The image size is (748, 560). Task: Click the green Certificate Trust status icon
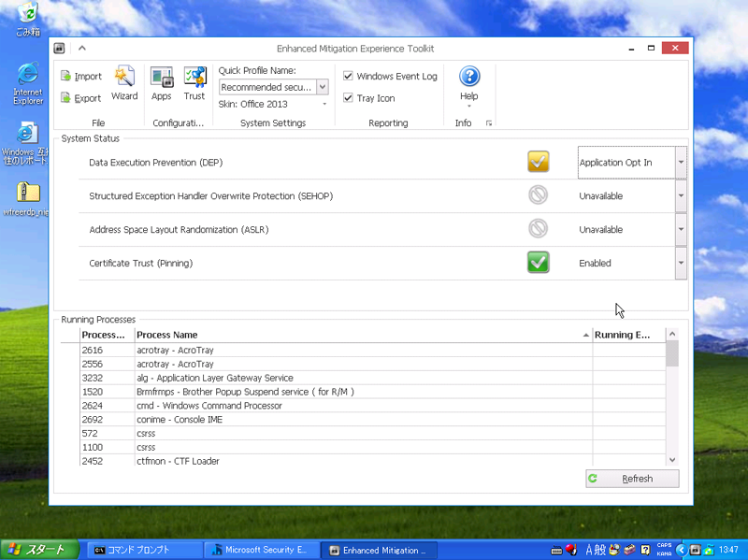[539, 263]
